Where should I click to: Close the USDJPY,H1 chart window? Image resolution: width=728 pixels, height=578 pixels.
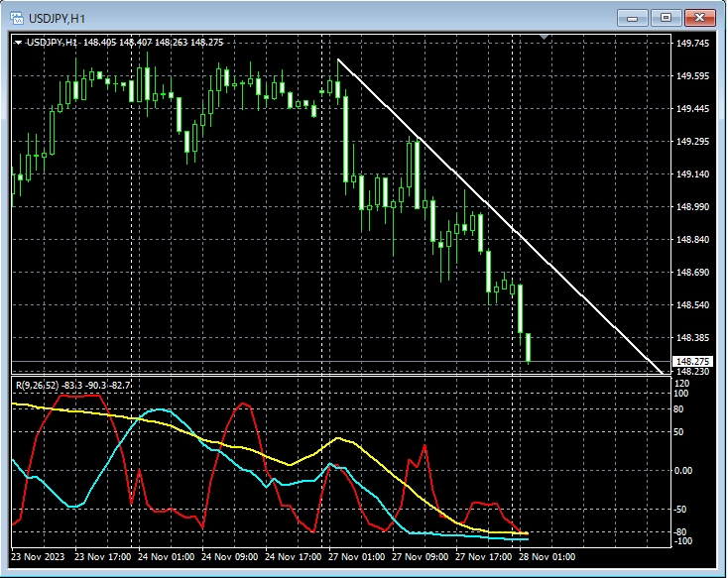(x=700, y=17)
